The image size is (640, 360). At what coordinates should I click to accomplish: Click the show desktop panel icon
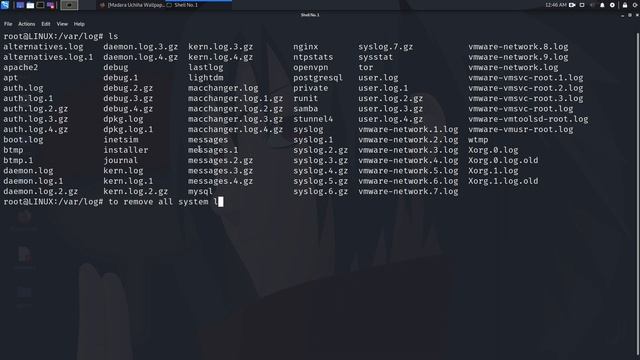click(20, 5)
